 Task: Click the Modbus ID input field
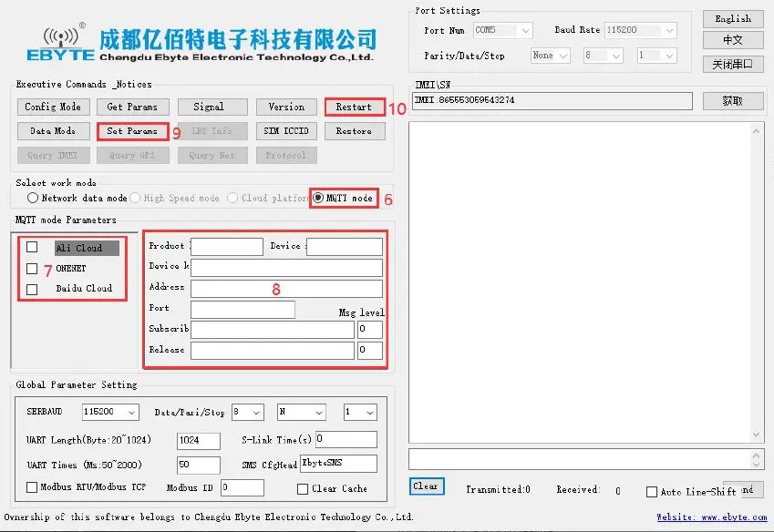coord(243,487)
